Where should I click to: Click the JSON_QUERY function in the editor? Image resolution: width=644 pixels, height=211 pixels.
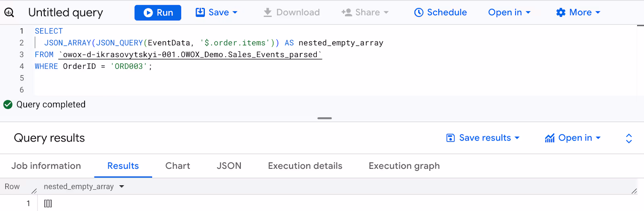(120, 43)
